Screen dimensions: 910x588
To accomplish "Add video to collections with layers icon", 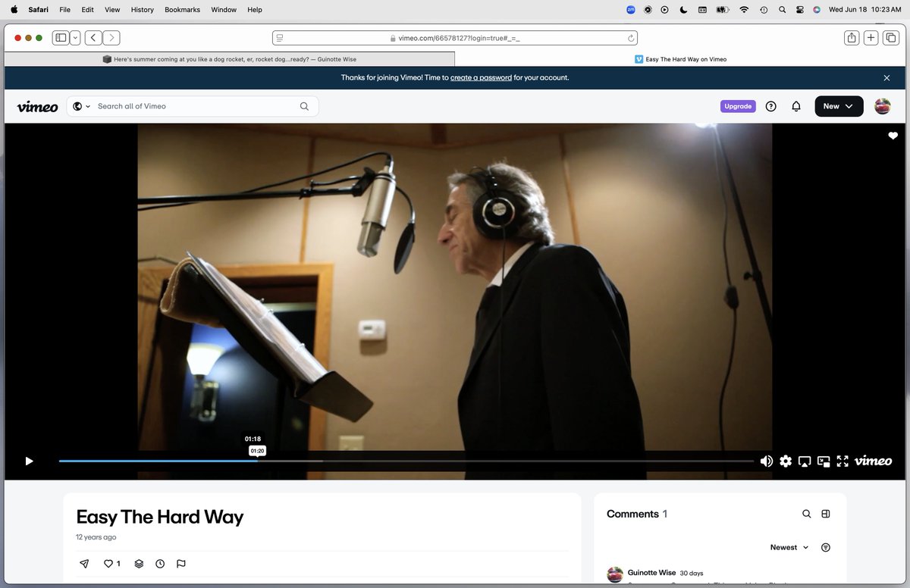I will (x=139, y=564).
